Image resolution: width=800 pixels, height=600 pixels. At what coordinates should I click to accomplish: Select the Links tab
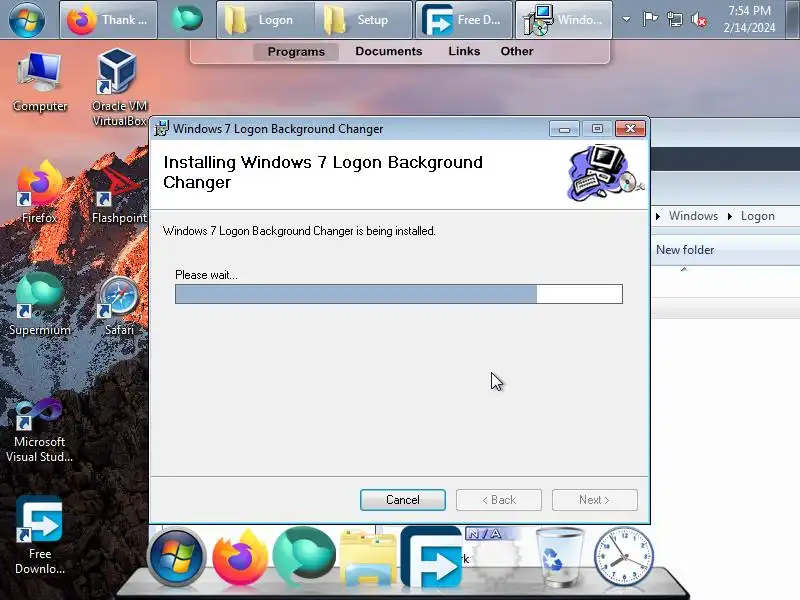click(x=464, y=51)
